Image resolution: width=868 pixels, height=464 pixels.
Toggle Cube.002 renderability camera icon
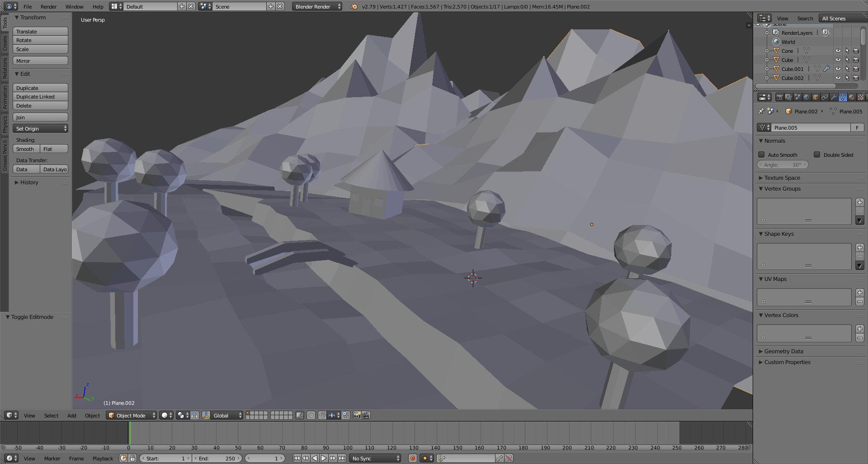coord(856,78)
